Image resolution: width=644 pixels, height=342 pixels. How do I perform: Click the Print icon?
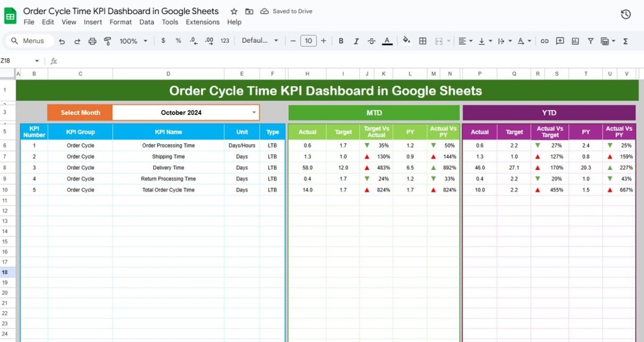pyautogui.click(x=92, y=41)
